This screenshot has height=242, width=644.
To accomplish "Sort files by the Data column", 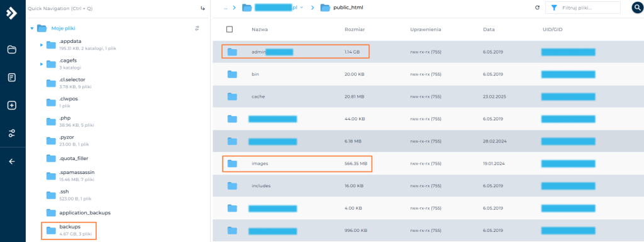I will (489, 30).
